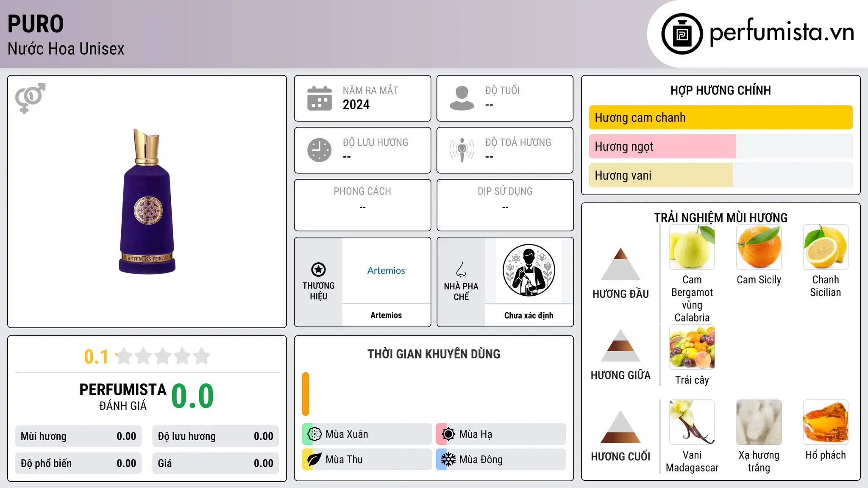Viewport: 868px width, 488px height.
Task: Select the Mùa Xuân season label
Action: [x=347, y=434]
